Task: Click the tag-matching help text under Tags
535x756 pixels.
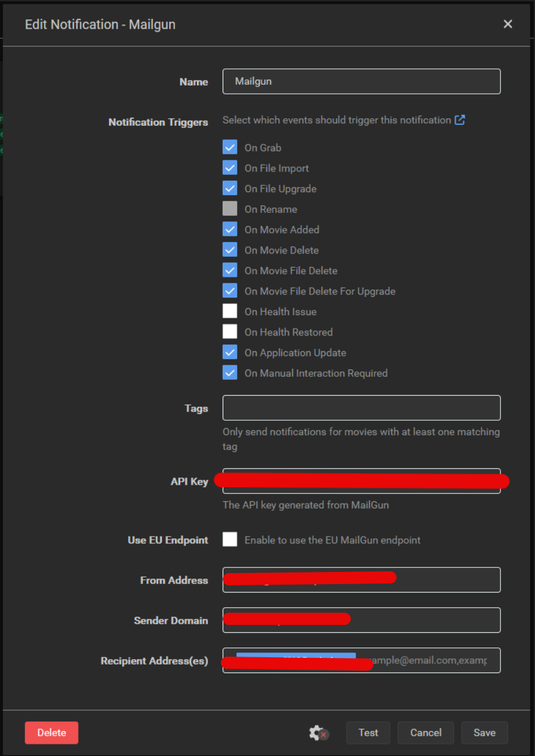Action: click(x=361, y=439)
